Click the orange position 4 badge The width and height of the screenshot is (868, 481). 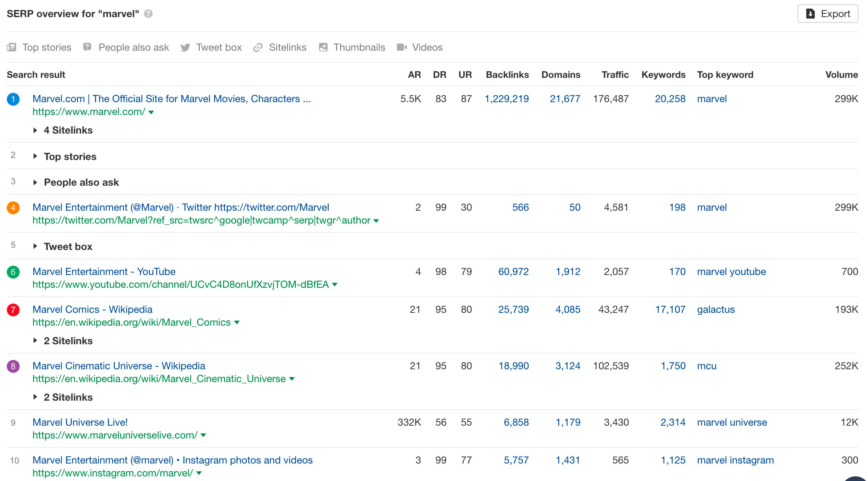coord(13,207)
